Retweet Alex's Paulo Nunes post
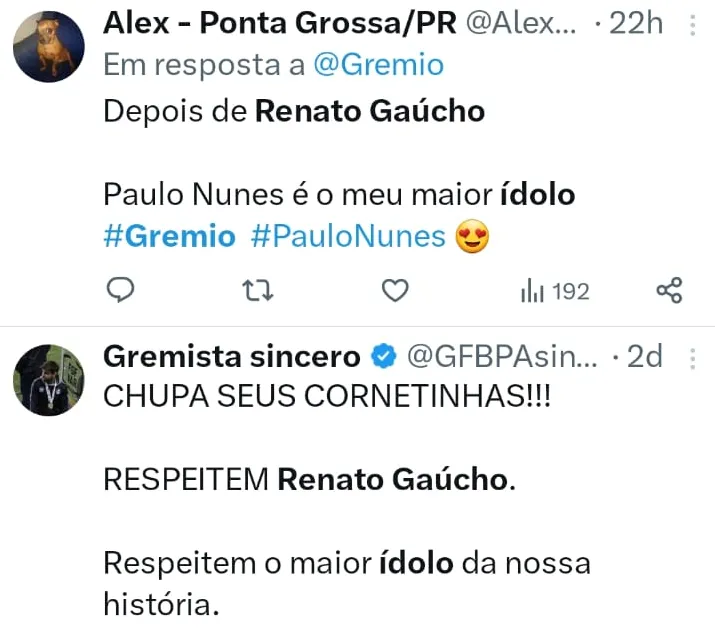The width and height of the screenshot is (715, 639). 258,290
